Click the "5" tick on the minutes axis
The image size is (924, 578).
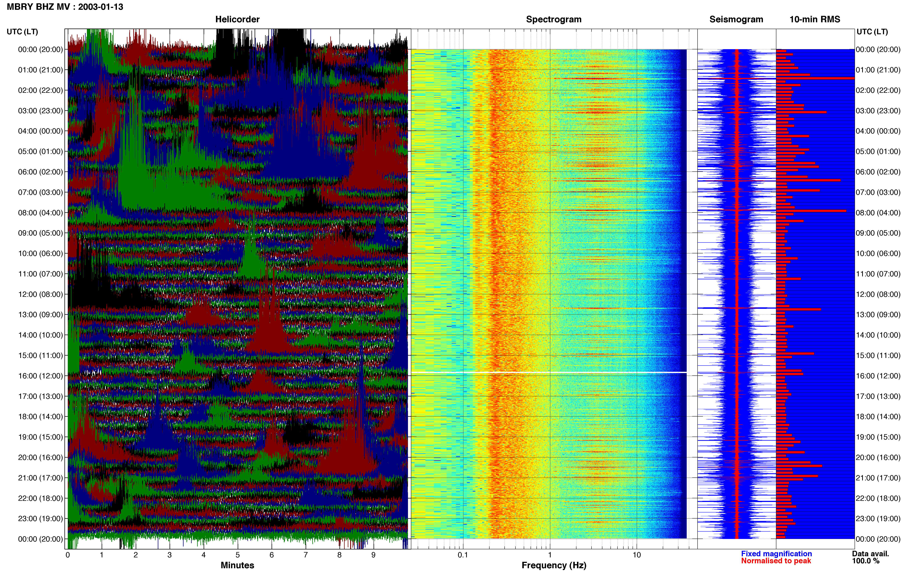click(238, 555)
